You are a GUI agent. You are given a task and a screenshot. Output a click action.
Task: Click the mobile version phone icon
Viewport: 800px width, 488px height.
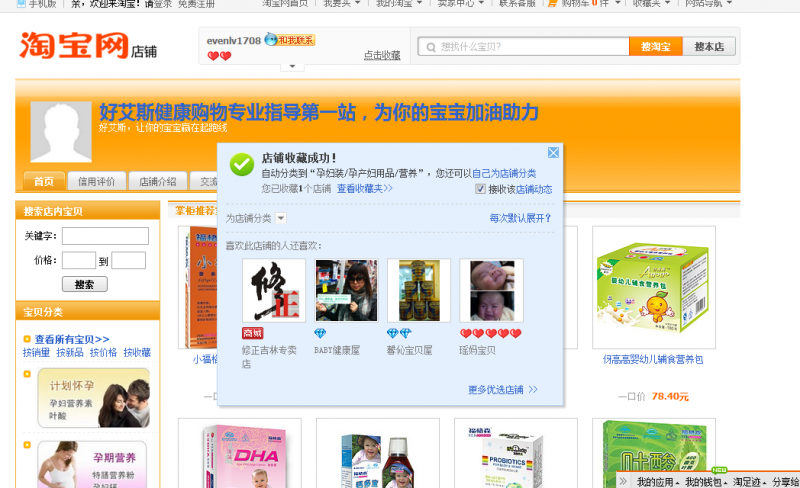[x=21, y=4]
